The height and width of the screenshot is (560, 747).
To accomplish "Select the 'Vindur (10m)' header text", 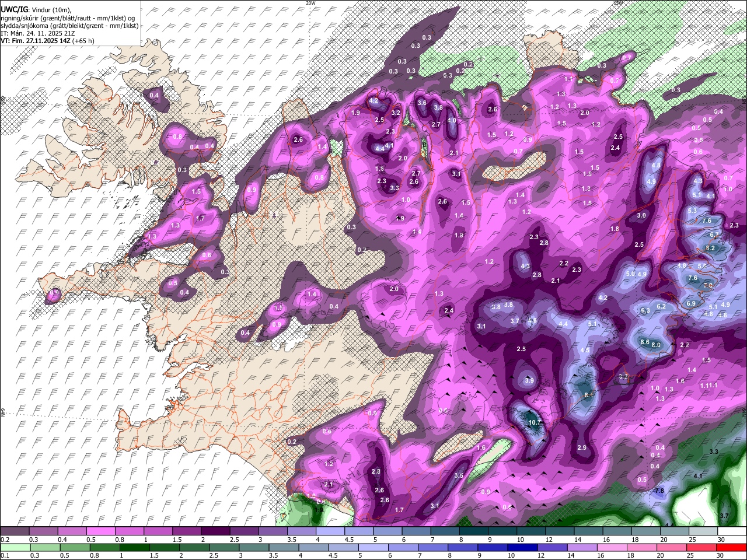I will pyautogui.click(x=50, y=9).
